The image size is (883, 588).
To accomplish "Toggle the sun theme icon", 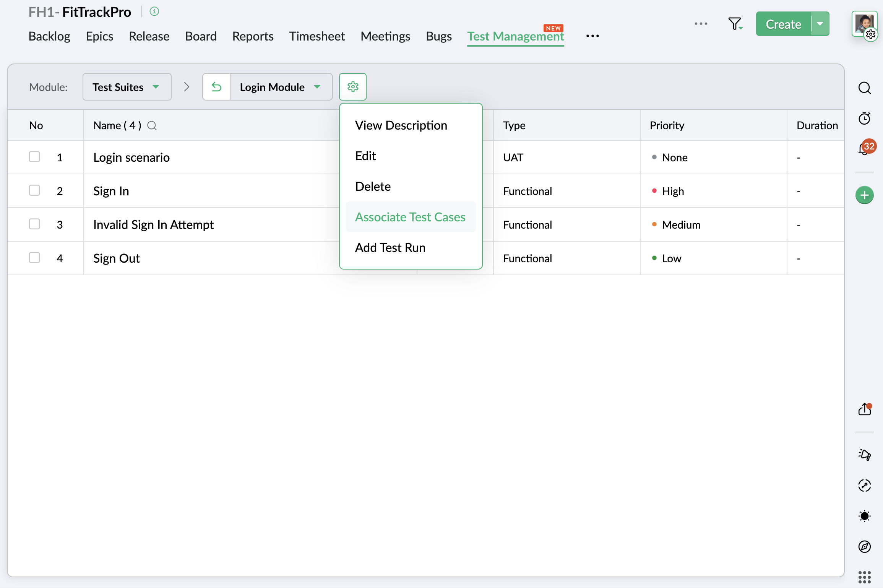I will click(x=864, y=516).
